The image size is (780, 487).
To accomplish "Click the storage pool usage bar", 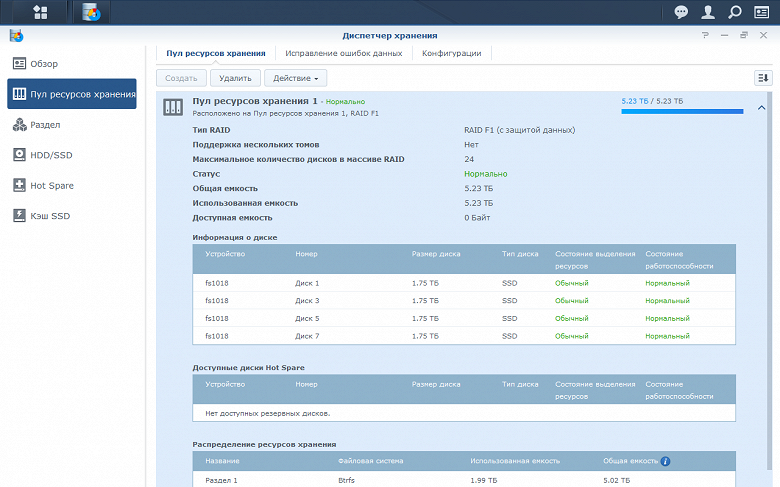I will [x=681, y=112].
